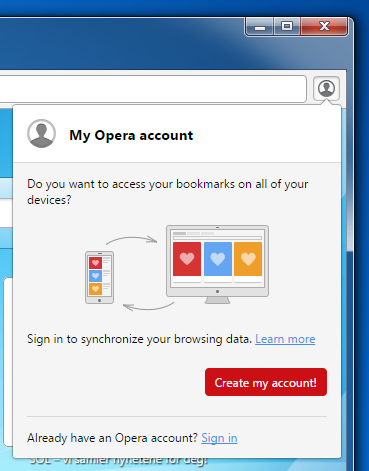The height and width of the screenshot is (471, 369).
Task: Minimize the browser window
Action: [260, 26]
